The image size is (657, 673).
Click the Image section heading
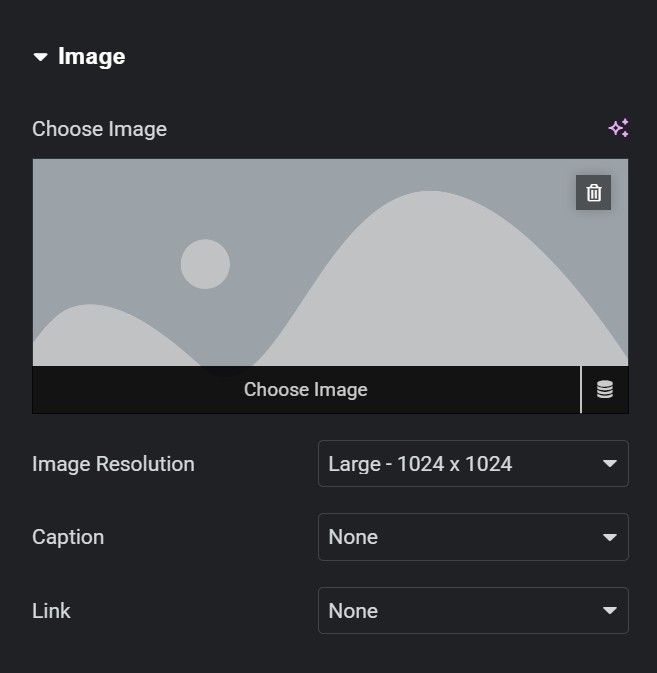(x=91, y=57)
